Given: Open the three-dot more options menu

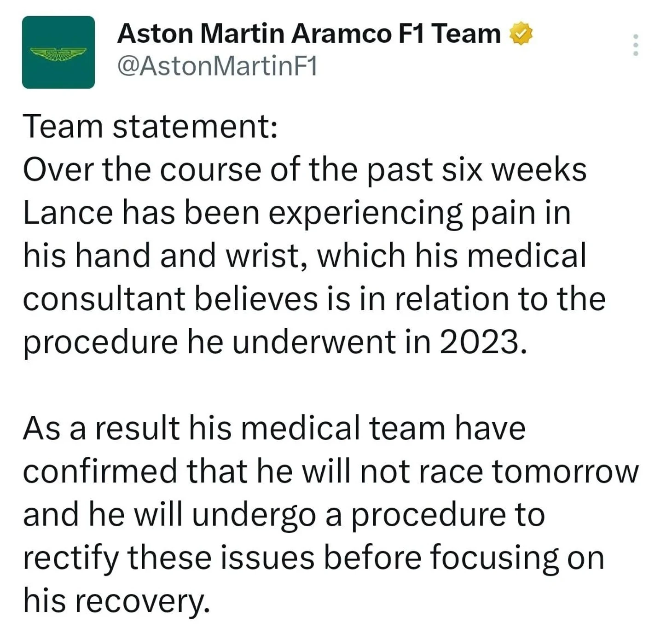Looking at the screenshot, I should (x=635, y=45).
